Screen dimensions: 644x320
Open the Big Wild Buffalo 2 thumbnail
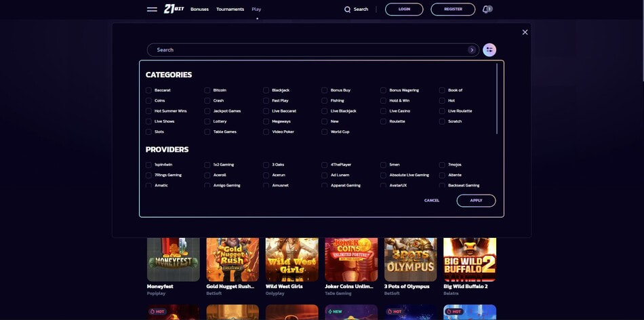(x=470, y=260)
